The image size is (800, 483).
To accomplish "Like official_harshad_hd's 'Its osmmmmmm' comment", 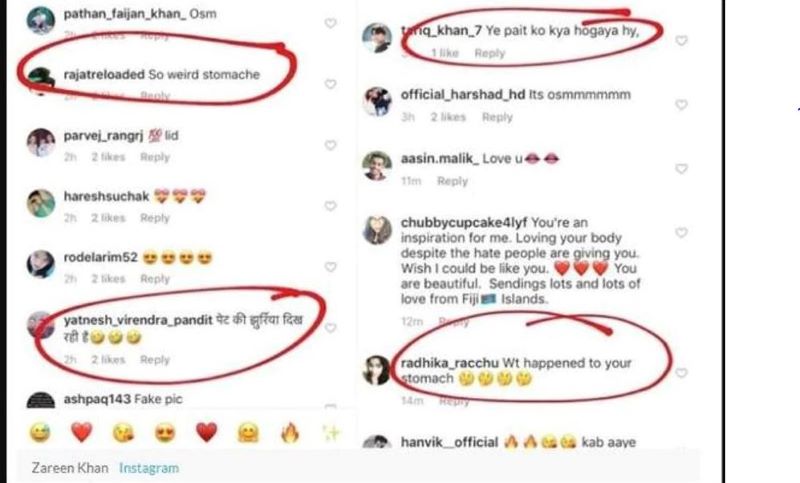I will (x=681, y=104).
